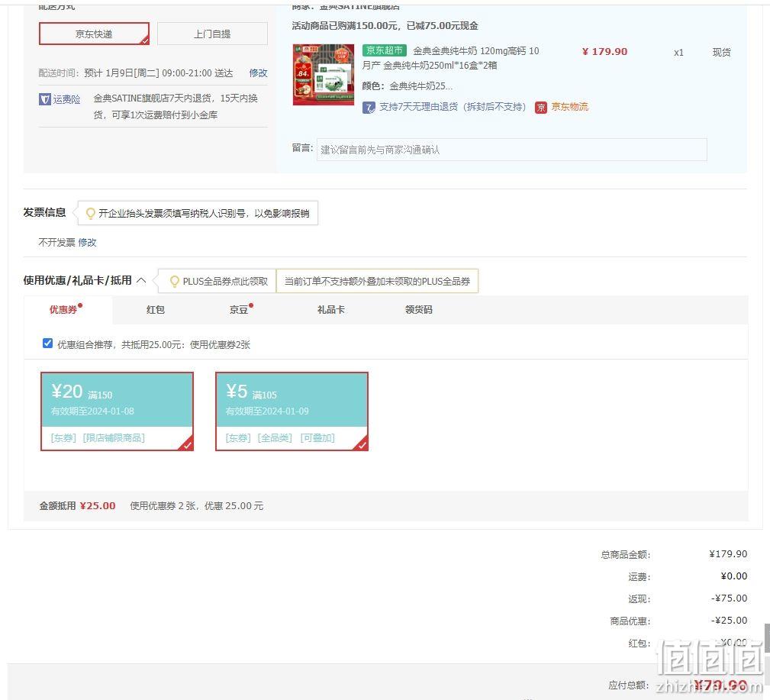Focus the 留言 message input field
Image resolution: width=770 pixels, height=700 pixels.
click(512, 150)
